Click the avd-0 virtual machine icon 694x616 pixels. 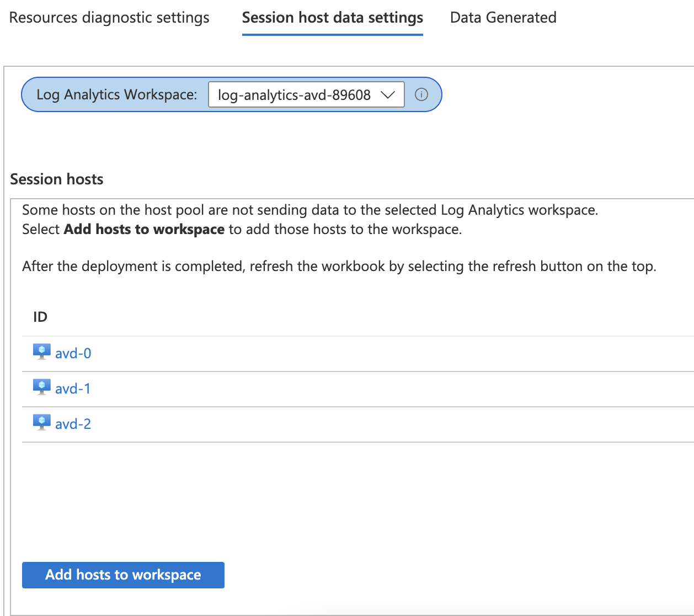click(x=41, y=352)
